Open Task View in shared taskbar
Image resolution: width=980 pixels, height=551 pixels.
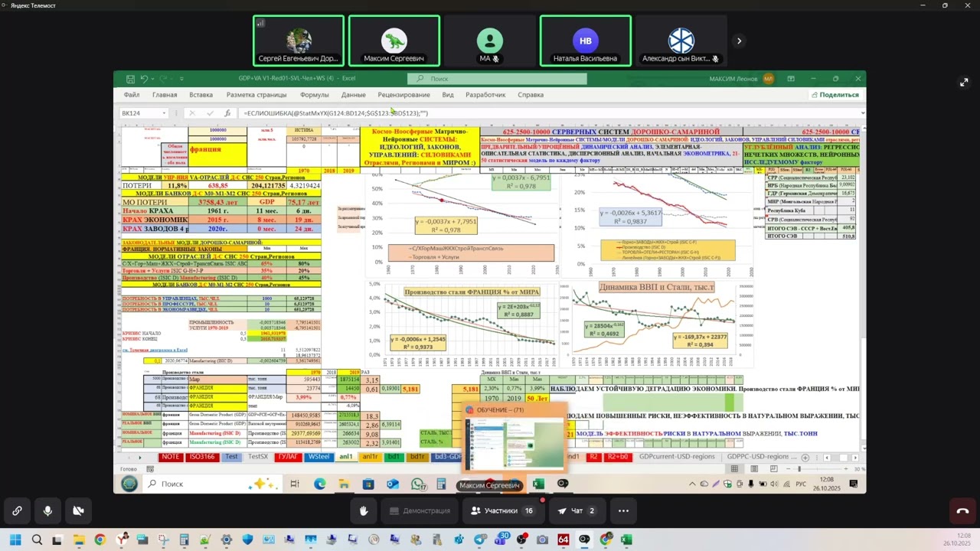pos(295,484)
